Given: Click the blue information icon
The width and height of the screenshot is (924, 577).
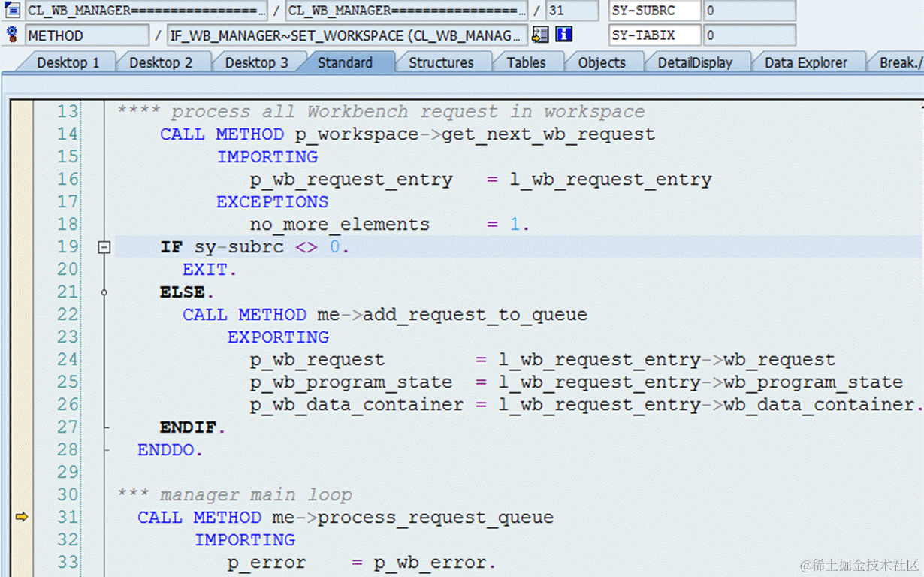Looking at the screenshot, I should pyautogui.click(x=563, y=35).
